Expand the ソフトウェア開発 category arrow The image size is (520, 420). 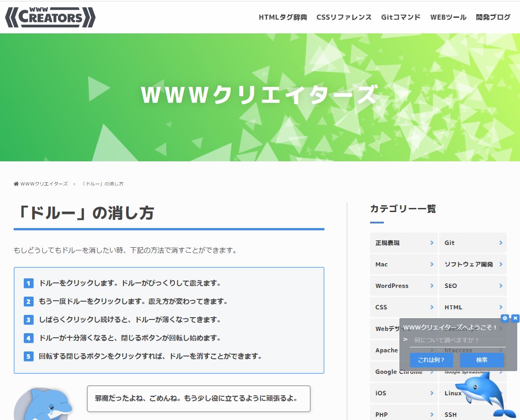click(501, 264)
